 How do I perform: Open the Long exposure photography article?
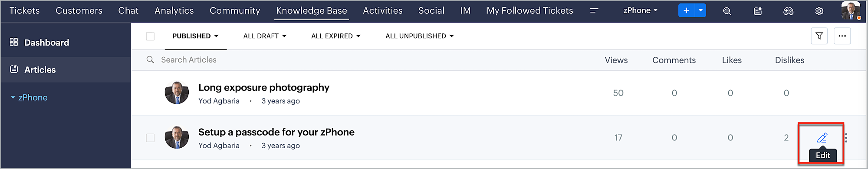pos(264,87)
